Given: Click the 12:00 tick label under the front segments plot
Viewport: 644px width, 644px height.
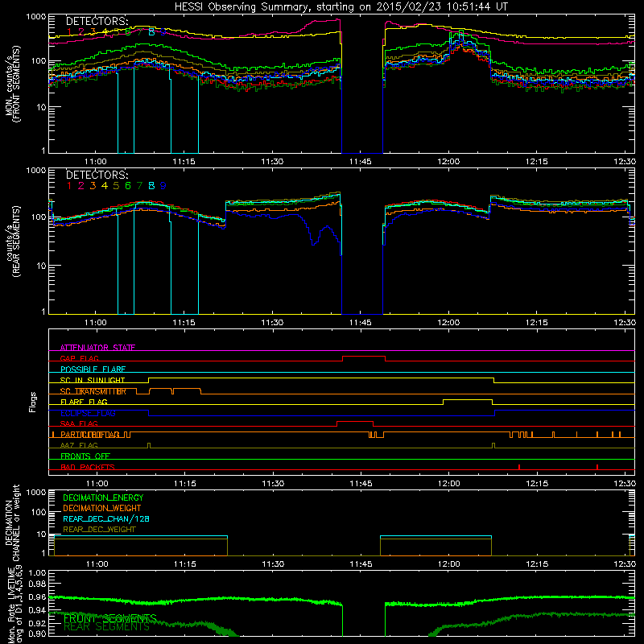Looking at the screenshot, I should [x=448, y=162].
